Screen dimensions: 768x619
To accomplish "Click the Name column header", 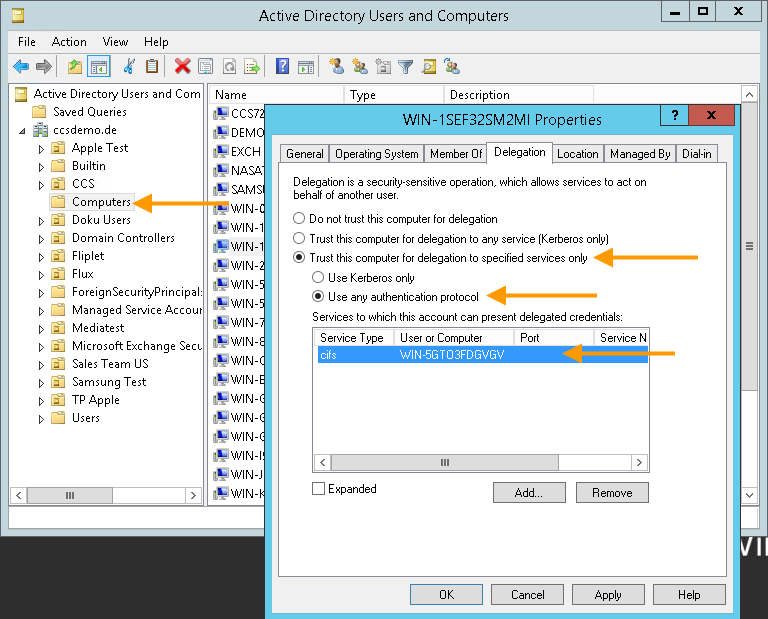I will pyautogui.click(x=277, y=95).
